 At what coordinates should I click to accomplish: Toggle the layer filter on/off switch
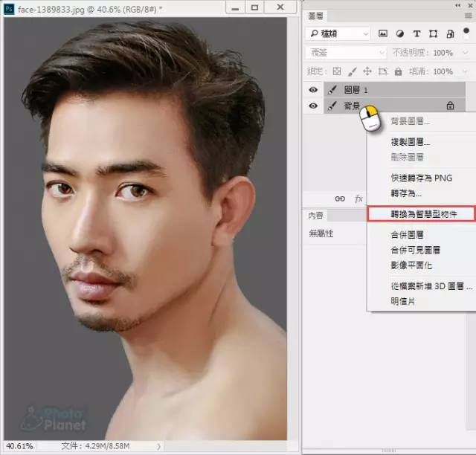pos(466,32)
